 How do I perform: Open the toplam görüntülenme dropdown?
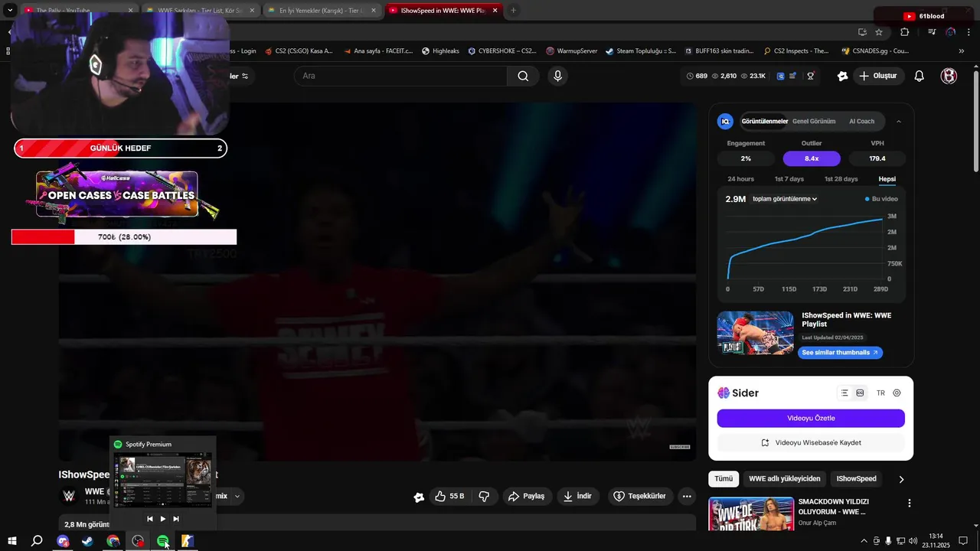click(785, 199)
